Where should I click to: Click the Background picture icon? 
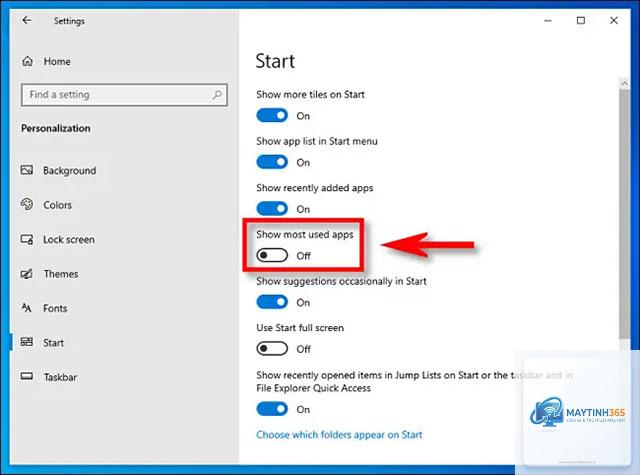tap(27, 170)
